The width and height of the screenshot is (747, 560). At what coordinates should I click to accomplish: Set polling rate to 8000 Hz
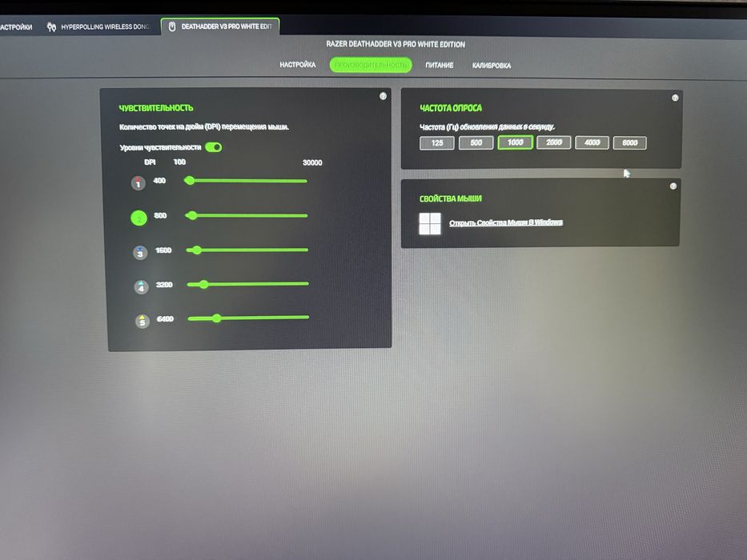pyautogui.click(x=630, y=142)
